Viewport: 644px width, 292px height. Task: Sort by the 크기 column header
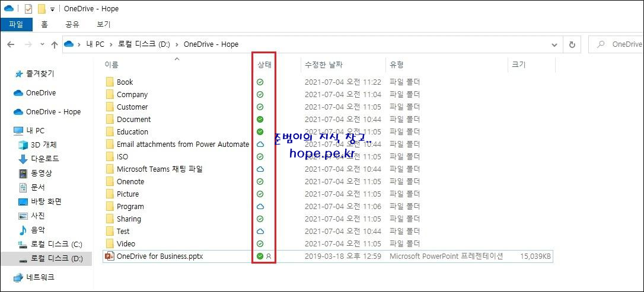[x=519, y=65]
